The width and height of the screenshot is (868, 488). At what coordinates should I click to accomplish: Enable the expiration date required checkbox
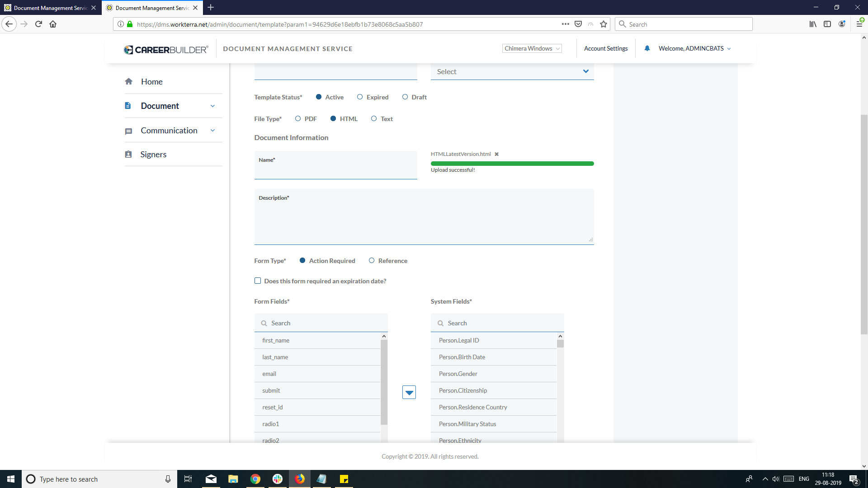258,281
